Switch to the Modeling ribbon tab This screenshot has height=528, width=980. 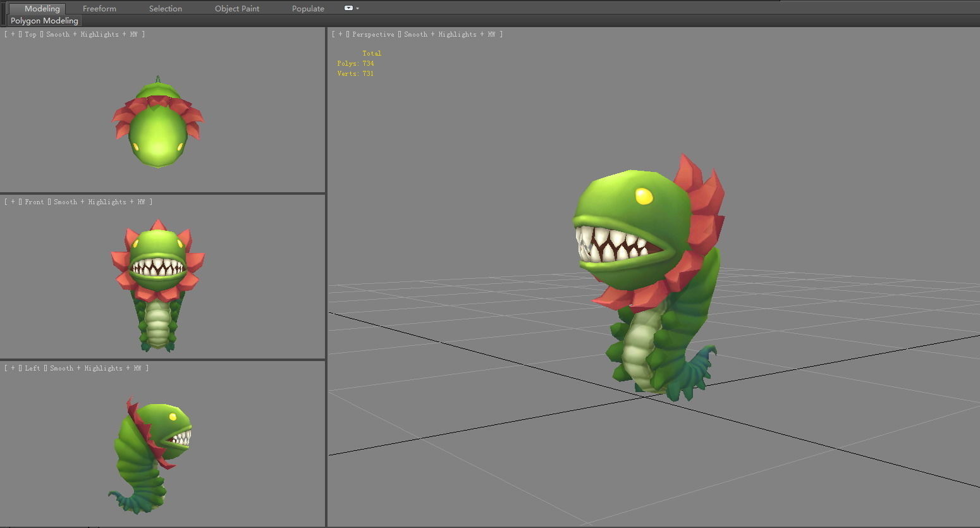(38, 8)
